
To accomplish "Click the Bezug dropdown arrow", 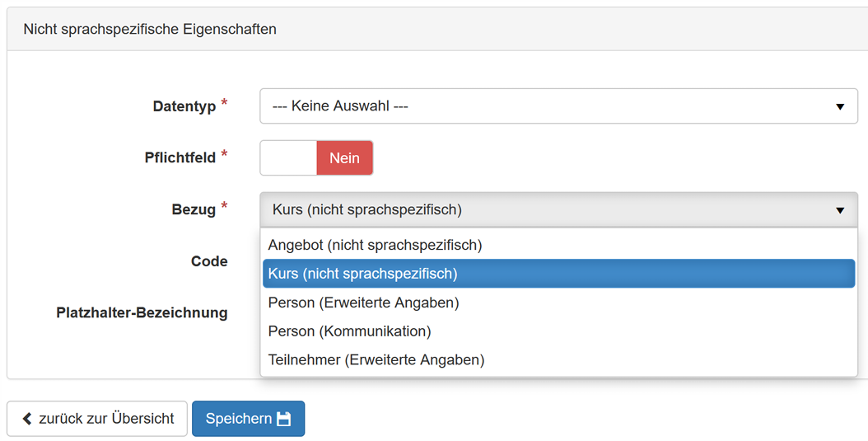I will (840, 210).
